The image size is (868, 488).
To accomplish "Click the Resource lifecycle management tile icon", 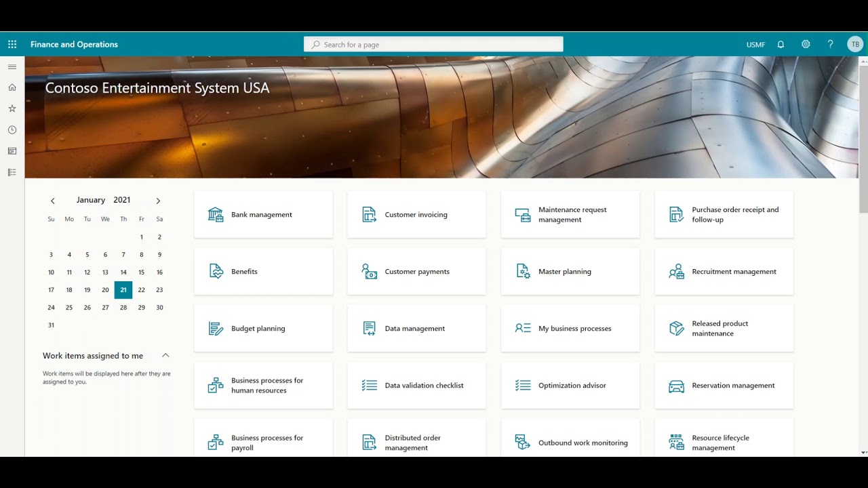I will click(676, 443).
